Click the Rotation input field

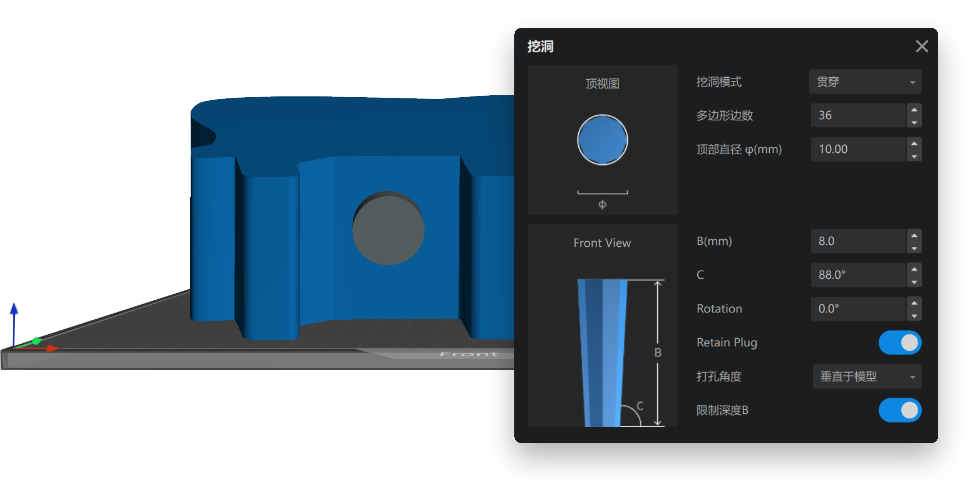[x=858, y=309]
